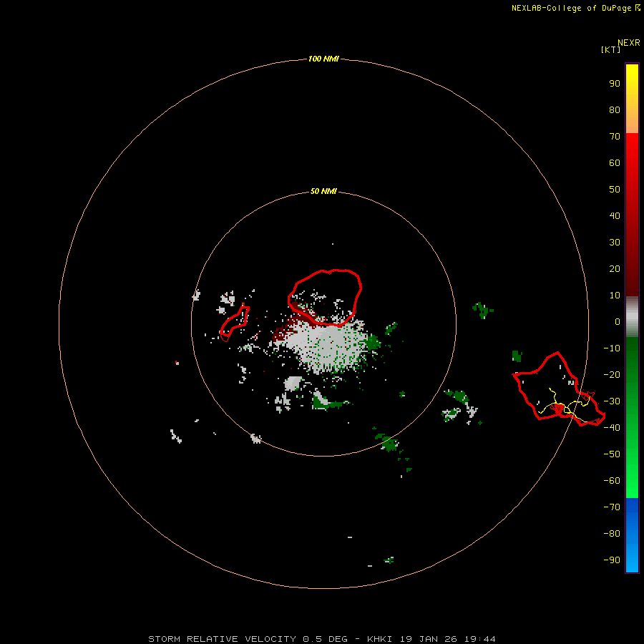Viewport: 644px width, 644px height.
Task: Click the -50 knot value on the scale
Action: click(612, 454)
